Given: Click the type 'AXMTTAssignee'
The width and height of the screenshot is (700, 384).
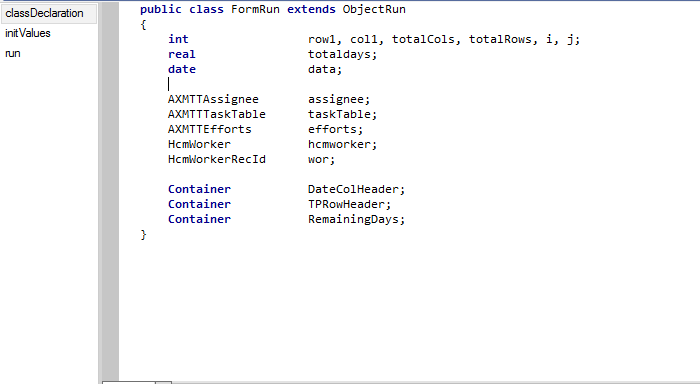Looking at the screenshot, I should 213,99.
